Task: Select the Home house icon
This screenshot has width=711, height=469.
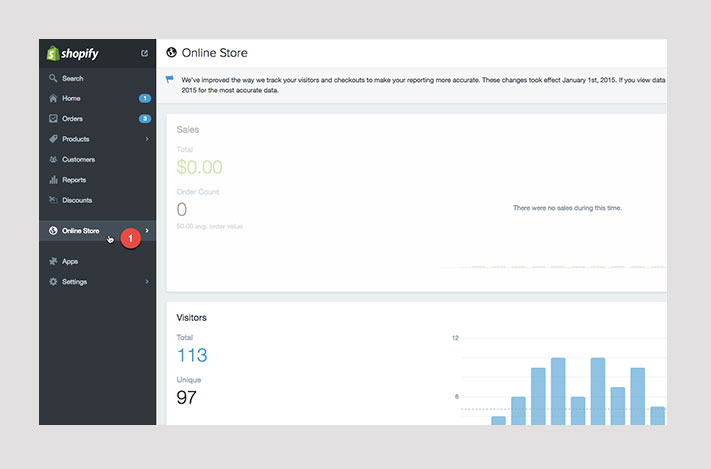Action: [52, 99]
